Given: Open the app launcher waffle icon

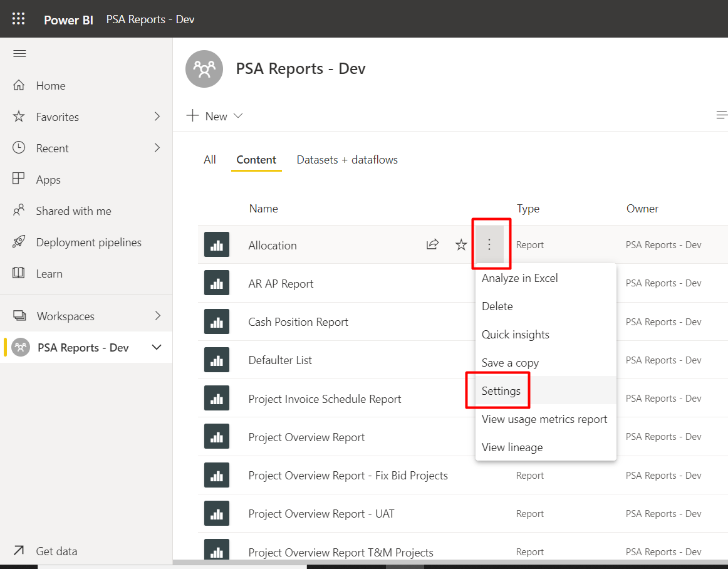Looking at the screenshot, I should click(x=19, y=19).
